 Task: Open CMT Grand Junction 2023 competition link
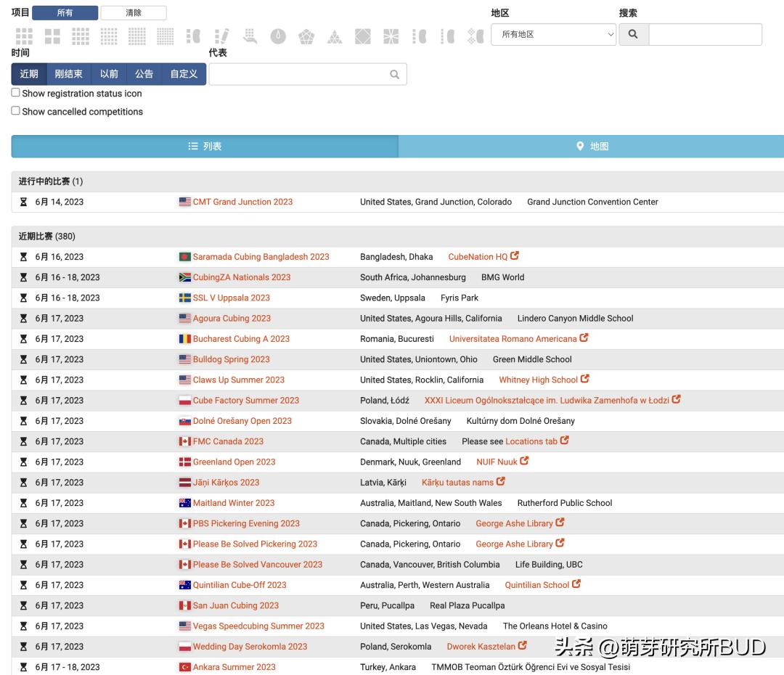coord(242,202)
